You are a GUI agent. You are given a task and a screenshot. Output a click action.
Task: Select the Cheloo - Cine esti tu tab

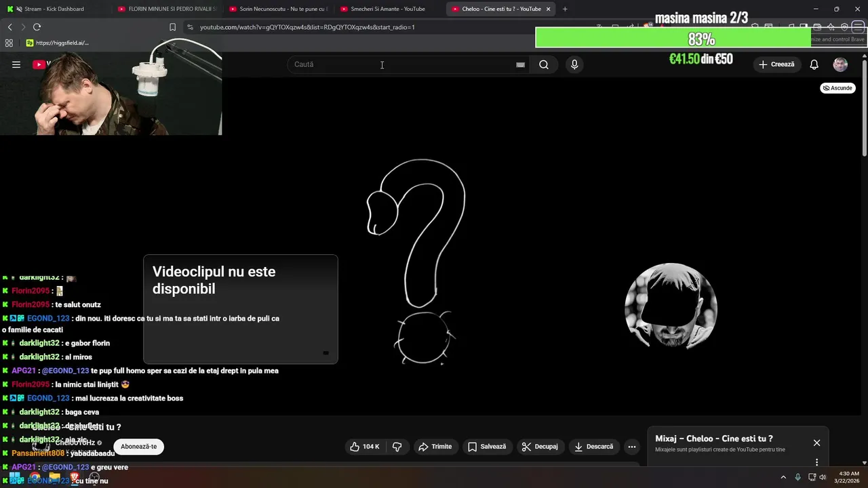500,9
